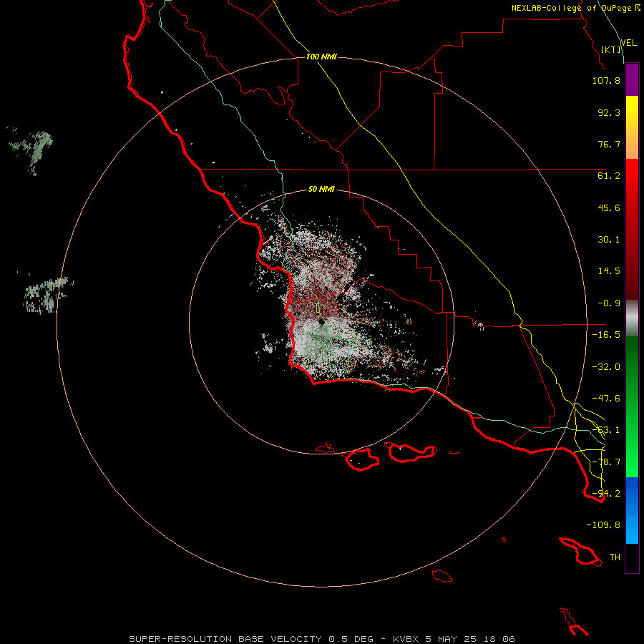644x644 pixels.
Task: Select the -78.7 legend value
Action: 606,462
